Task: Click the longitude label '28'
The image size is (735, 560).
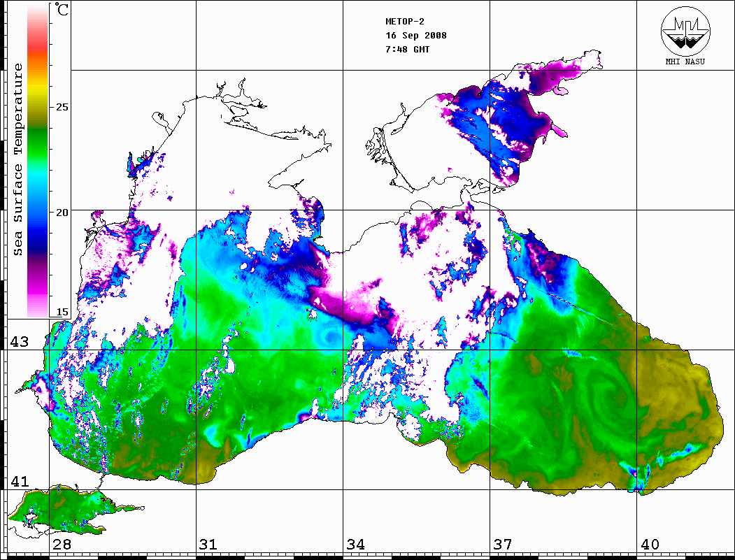Action: (x=62, y=545)
